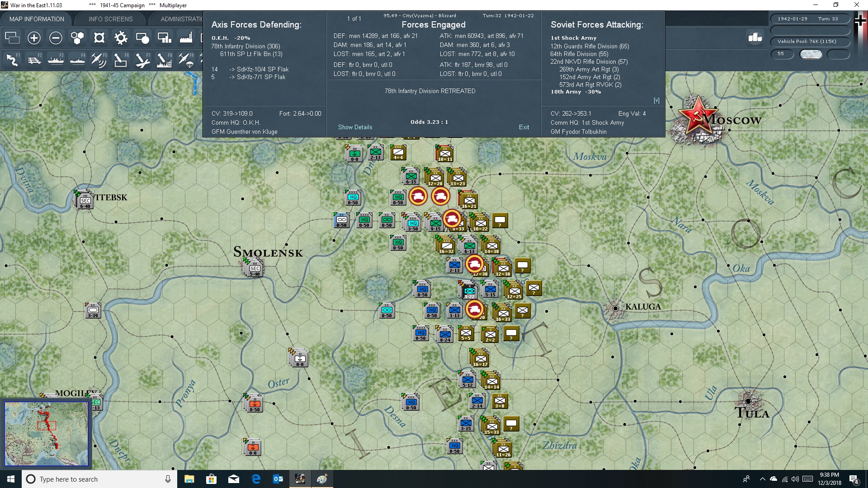Select F9 air transport parachute icon
868x488 pixels.
click(186, 60)
